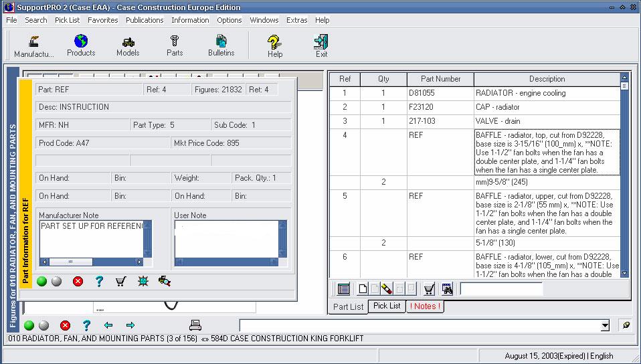Viewport: 641px width, 364px height.
Task: Click red X in Part Information panel
Action: (78, 282)
